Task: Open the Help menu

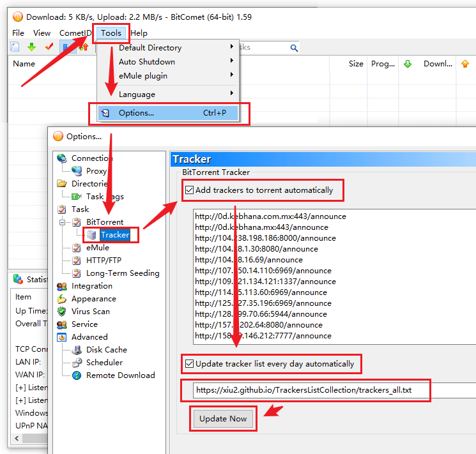Action: pos(139,33)
